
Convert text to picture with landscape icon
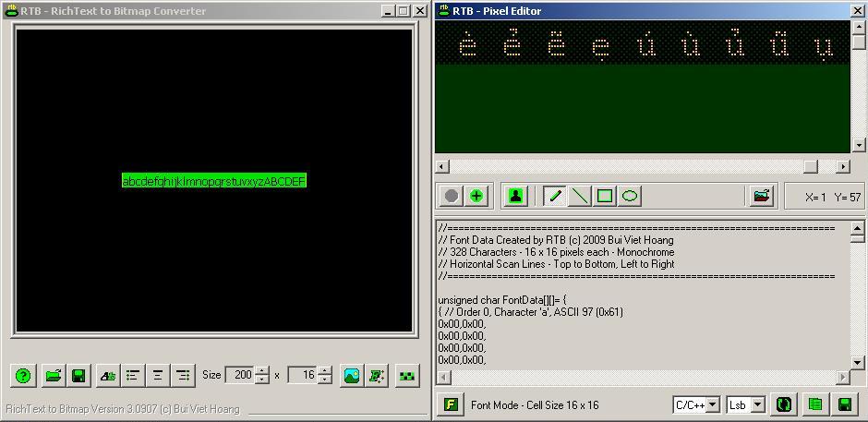352,376
